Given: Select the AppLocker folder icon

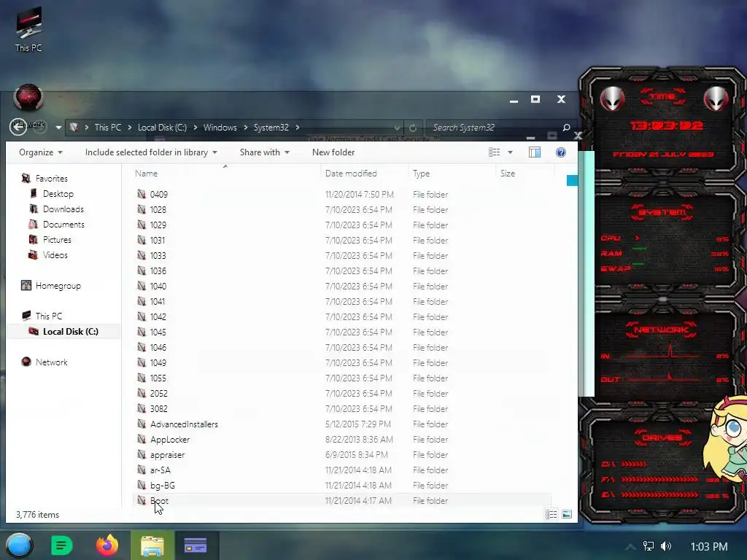Looking at the screenshot, I should pos(142,439).
